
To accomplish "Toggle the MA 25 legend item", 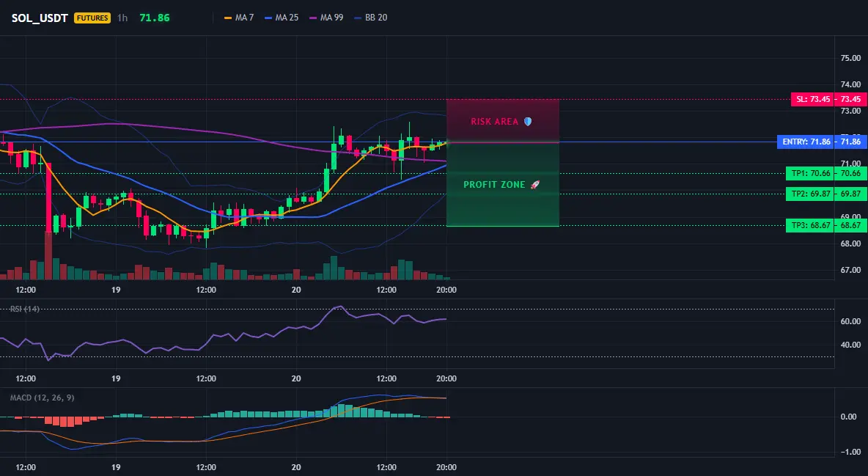I will click(282, 18).
